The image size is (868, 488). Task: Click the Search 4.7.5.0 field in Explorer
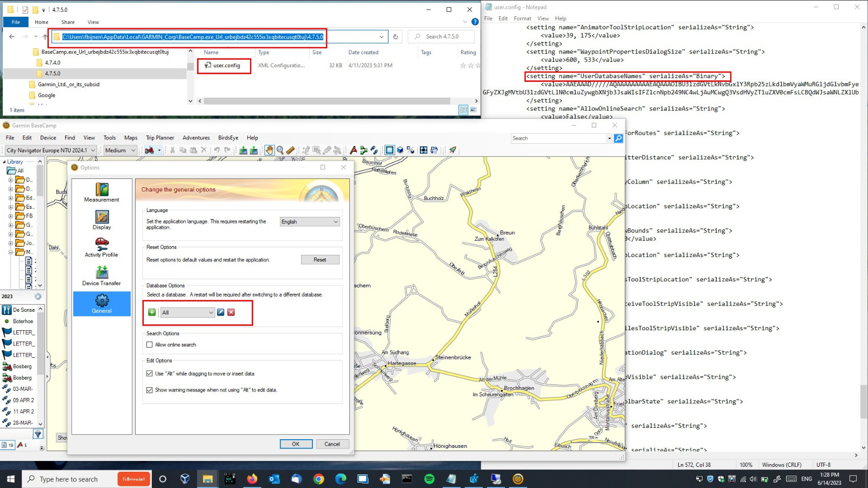441,37
